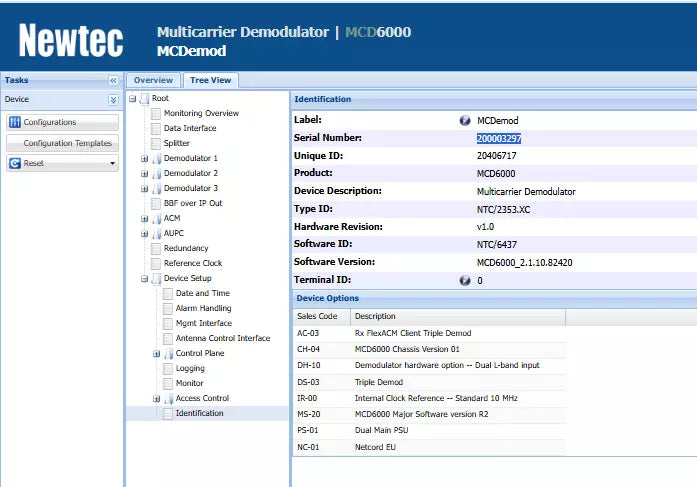Select the DH-10 Dual L-band input row
Image resolution: width=697 pixels, height=487 pixels.
(x=429, y=365)
